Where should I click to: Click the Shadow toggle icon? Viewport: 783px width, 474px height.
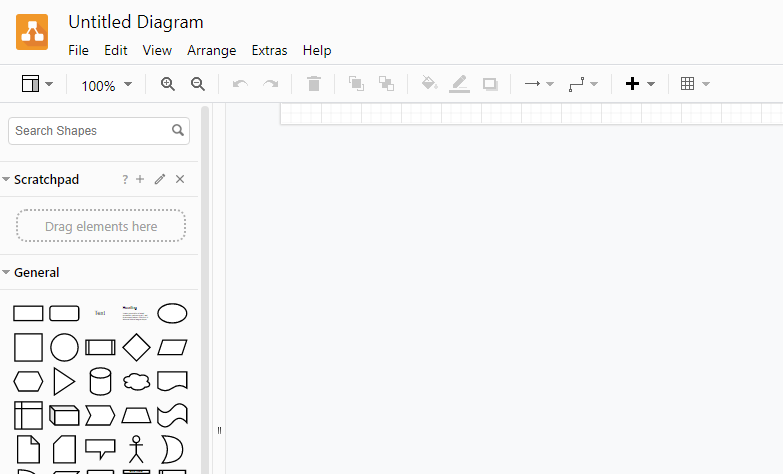[x=490, y=84]
